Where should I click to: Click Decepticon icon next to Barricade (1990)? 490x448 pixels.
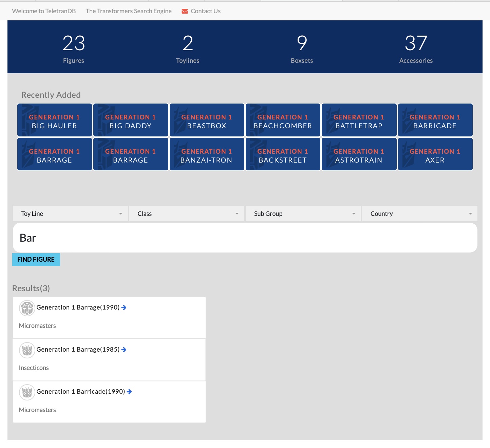coord(27,392)
